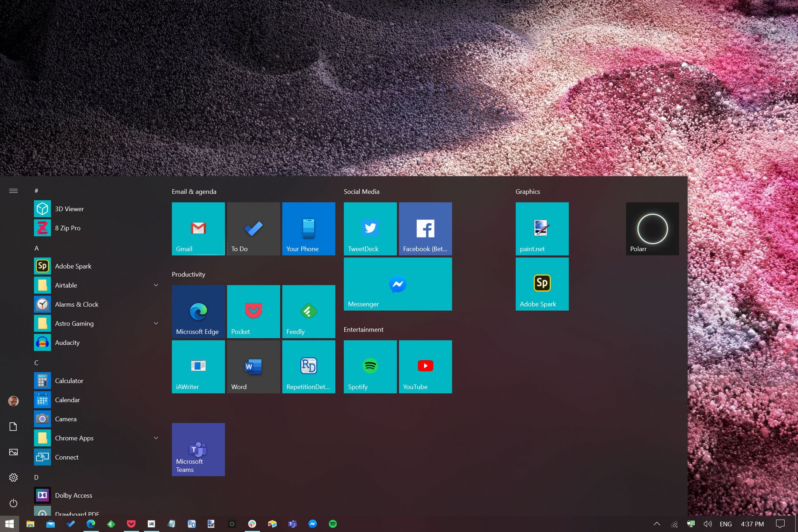Open the paint.net tile
The image size is (798, 532).
click(542, 229)
